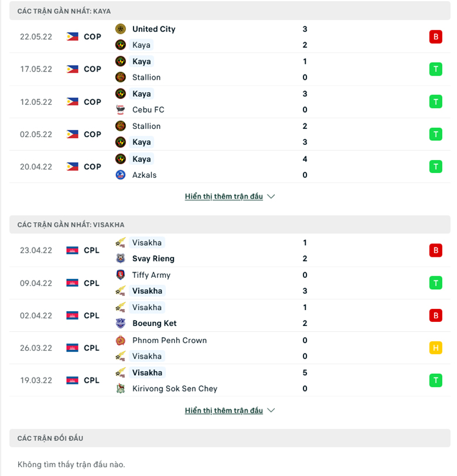Expand more Visakha matches chevron
The image size is (457, 476).
(271, 410)
